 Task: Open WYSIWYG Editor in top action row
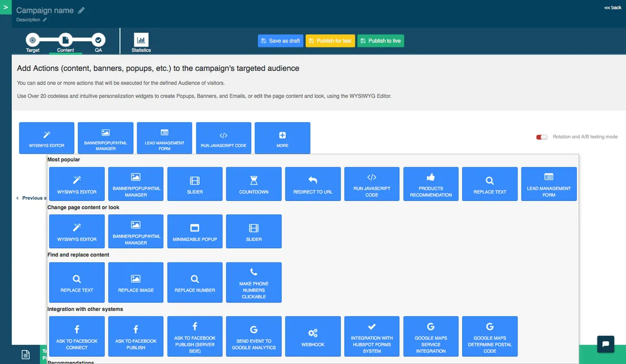[47, 138]
